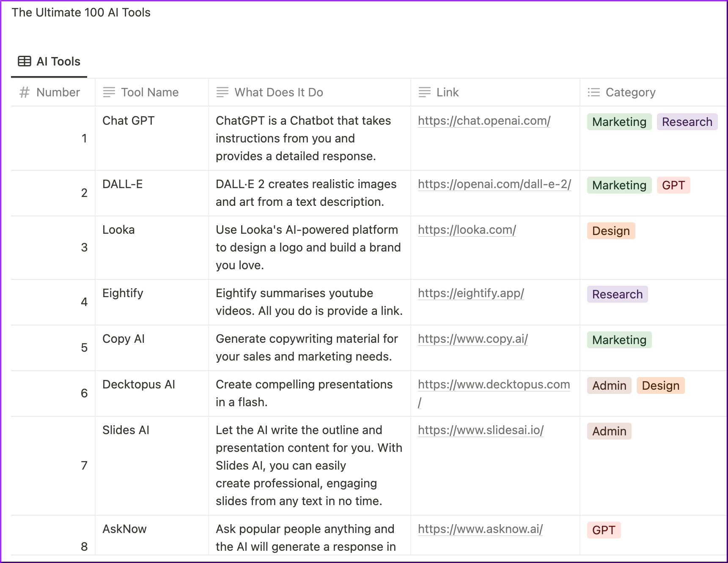Select number cell 4 in Eightify row
This screenshot has width=728, height=563.
(x=53, y=302)
